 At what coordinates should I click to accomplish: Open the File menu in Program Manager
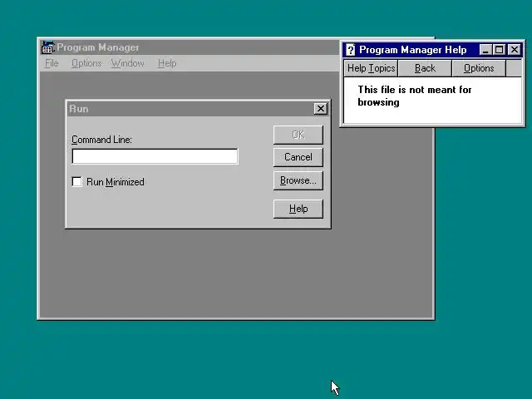52,63
